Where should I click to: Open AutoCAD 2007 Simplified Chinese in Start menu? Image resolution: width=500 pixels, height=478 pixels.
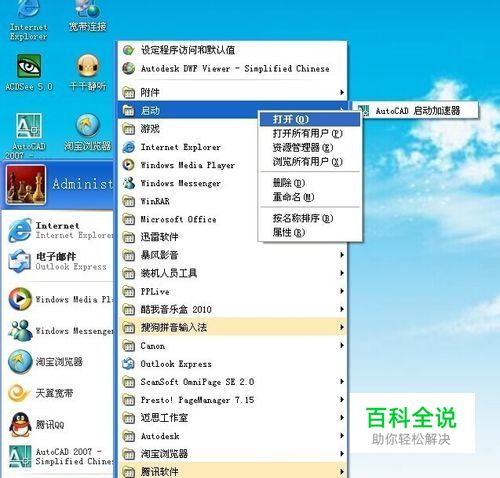click(60, 456)
